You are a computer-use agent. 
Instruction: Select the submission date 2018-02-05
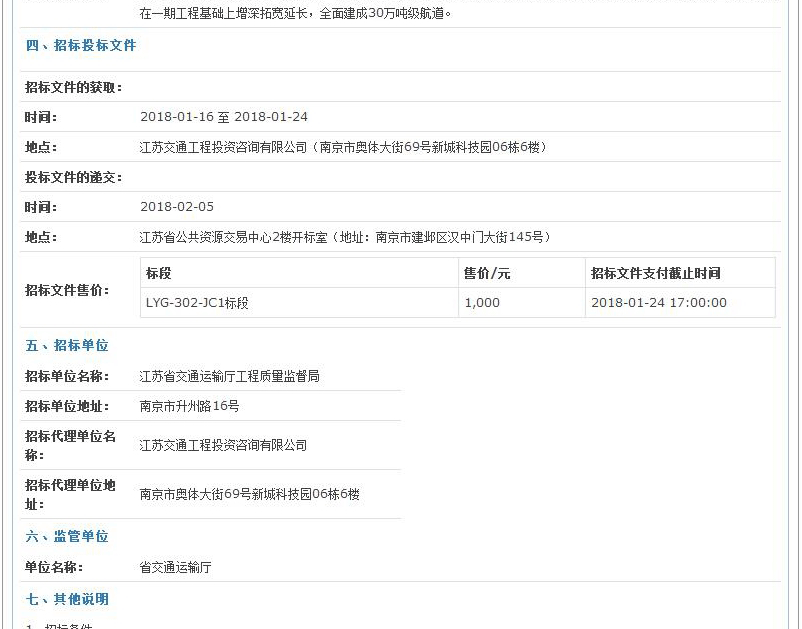[x=177, y=207]
